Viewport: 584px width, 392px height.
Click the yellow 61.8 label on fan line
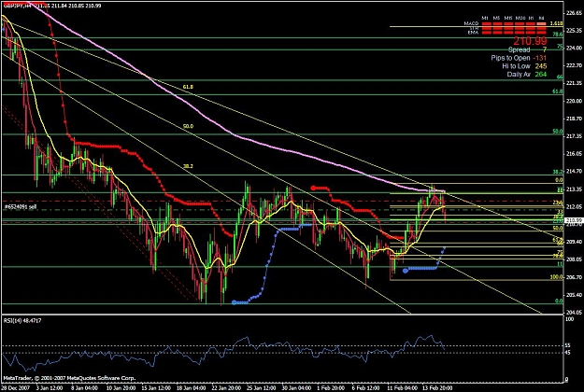[188, 87]
